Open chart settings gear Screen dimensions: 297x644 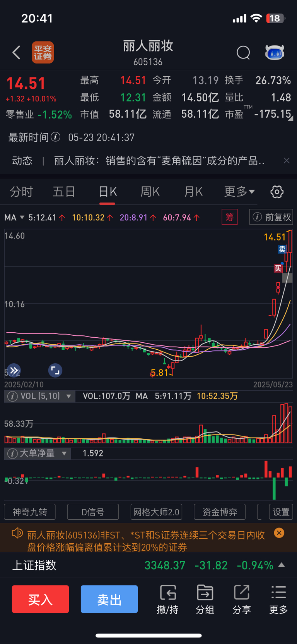pyautogui.click(x=277, y=192)
